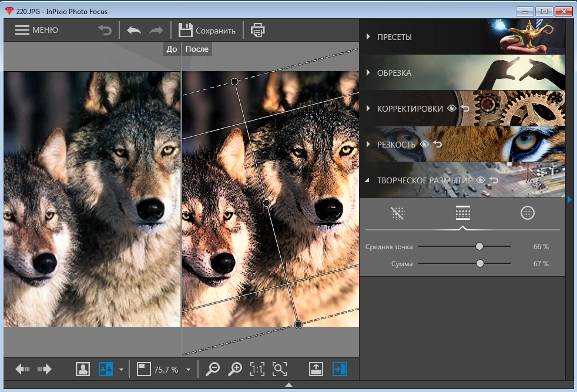Select the 1:1 actual size view icon
The width and height of the screenshot is (577, 392).
click(x=257, y=369)
